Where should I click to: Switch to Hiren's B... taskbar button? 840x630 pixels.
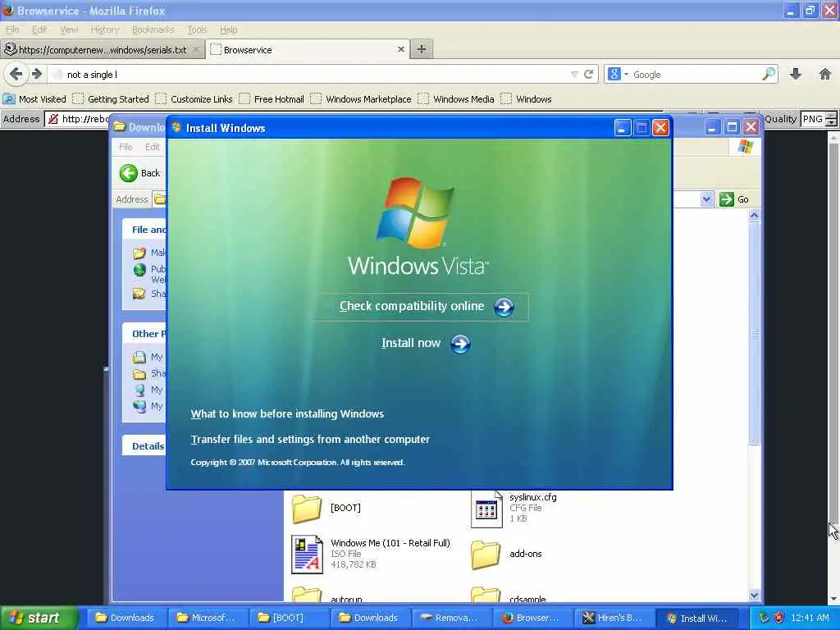[614, 618]
